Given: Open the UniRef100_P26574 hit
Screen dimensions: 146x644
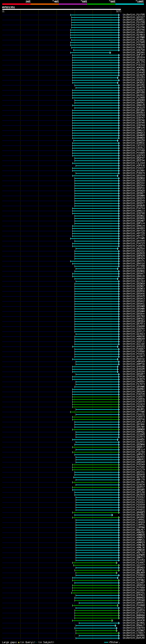Looking at the screenshot, I should click(x=134, y=246).
